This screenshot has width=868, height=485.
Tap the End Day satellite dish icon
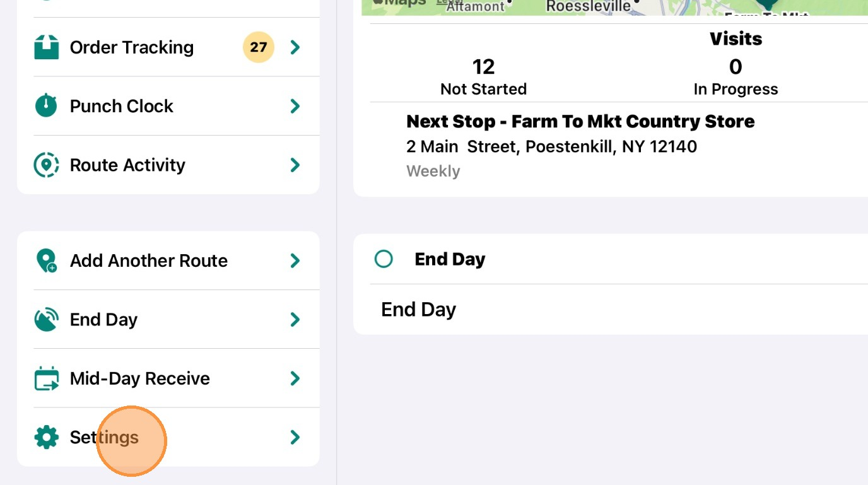(x=46, y=320)
